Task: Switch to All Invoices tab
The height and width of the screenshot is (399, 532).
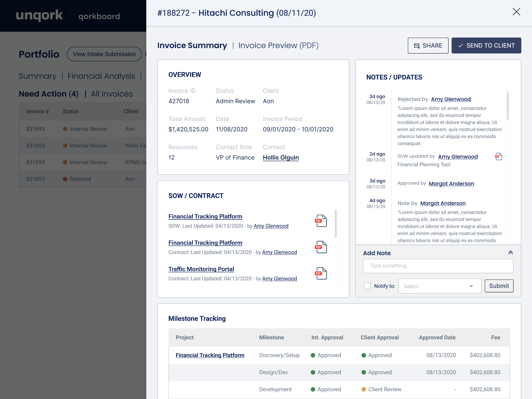Action: click(111, 94)
